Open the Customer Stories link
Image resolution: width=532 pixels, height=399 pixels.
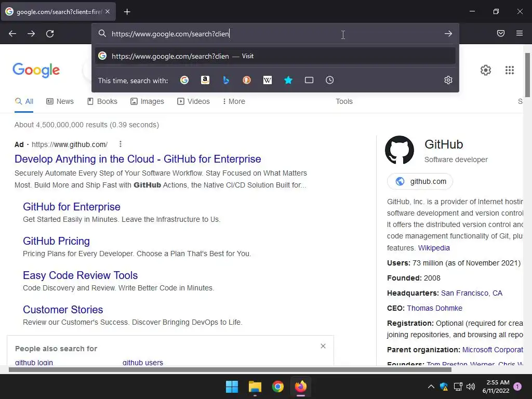63,310
